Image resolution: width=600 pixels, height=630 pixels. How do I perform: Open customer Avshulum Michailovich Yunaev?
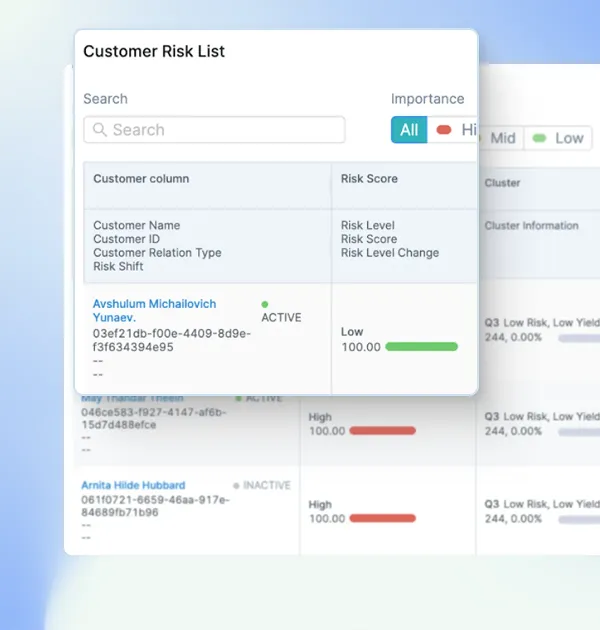click(x=154, y=311)
